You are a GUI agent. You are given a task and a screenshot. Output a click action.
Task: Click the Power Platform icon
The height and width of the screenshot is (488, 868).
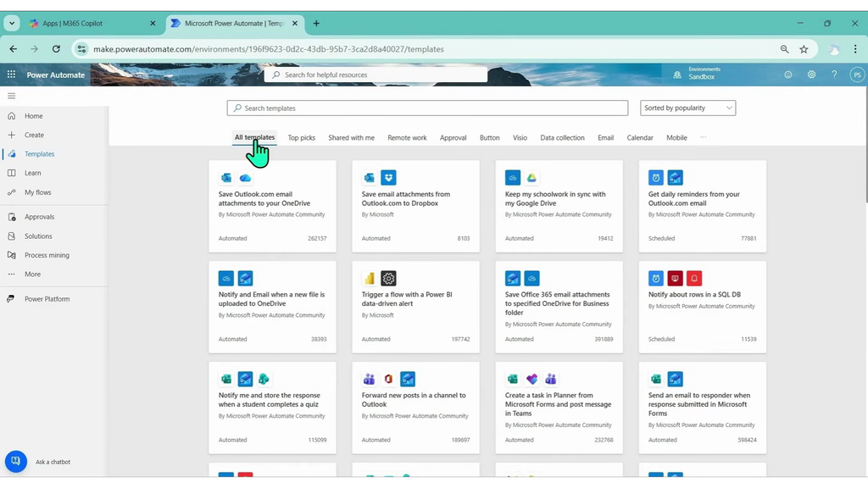pos(10,299)
